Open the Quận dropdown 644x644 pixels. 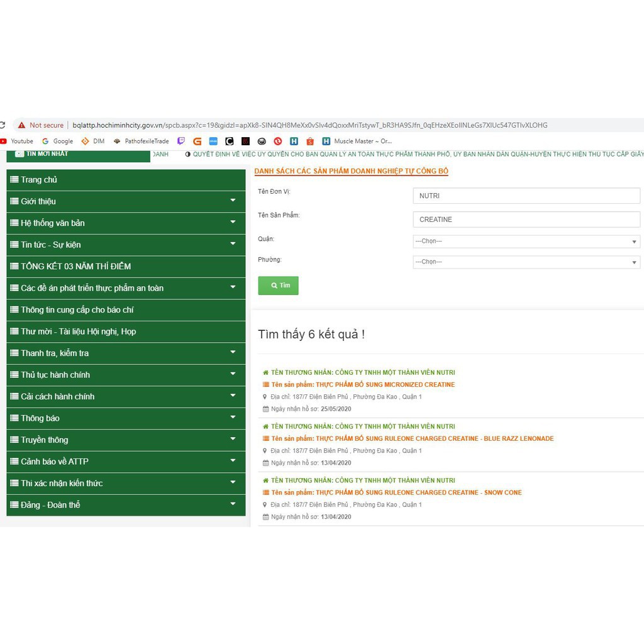pyautogui.click(x=526, y=241)
